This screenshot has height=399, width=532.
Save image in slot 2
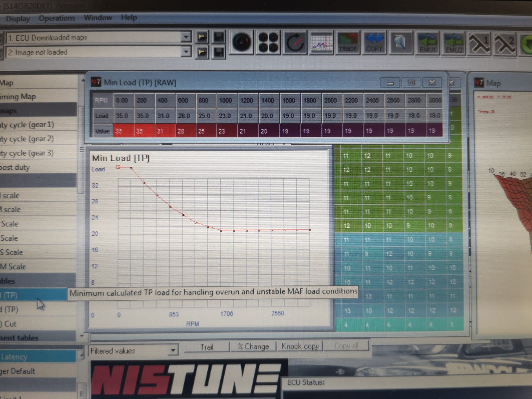coord(218,52)
